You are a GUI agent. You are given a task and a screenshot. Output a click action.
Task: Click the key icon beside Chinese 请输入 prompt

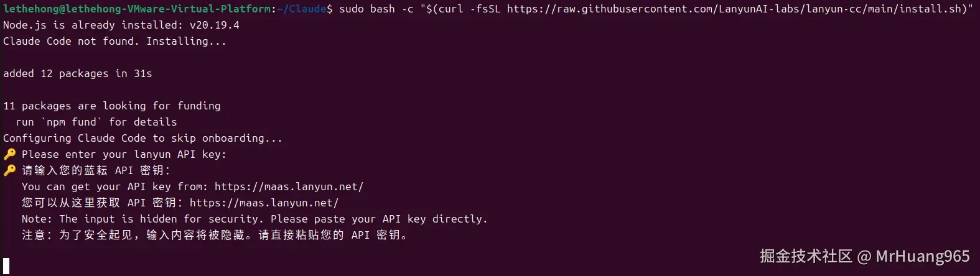click(x=9, y=170)
